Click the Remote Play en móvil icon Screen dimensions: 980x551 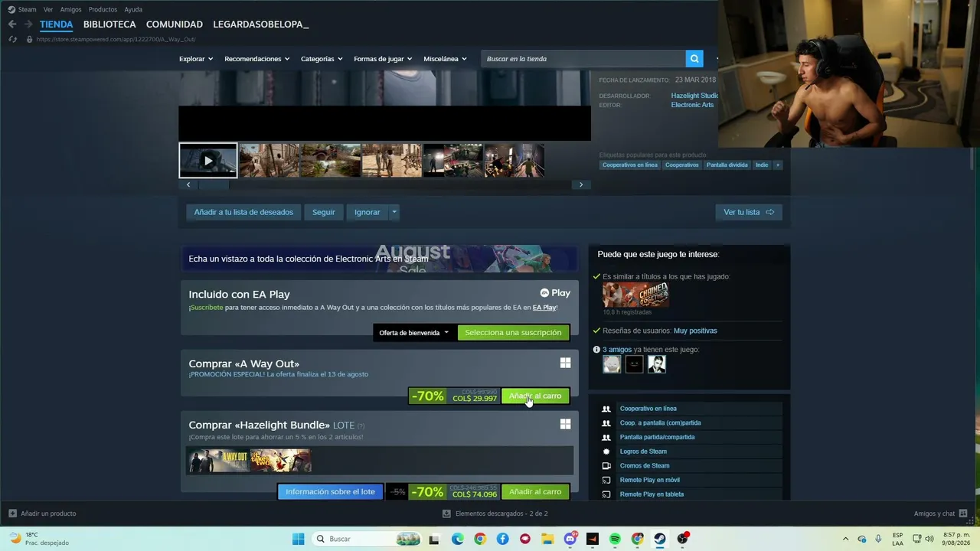click(x=606, y=480)
